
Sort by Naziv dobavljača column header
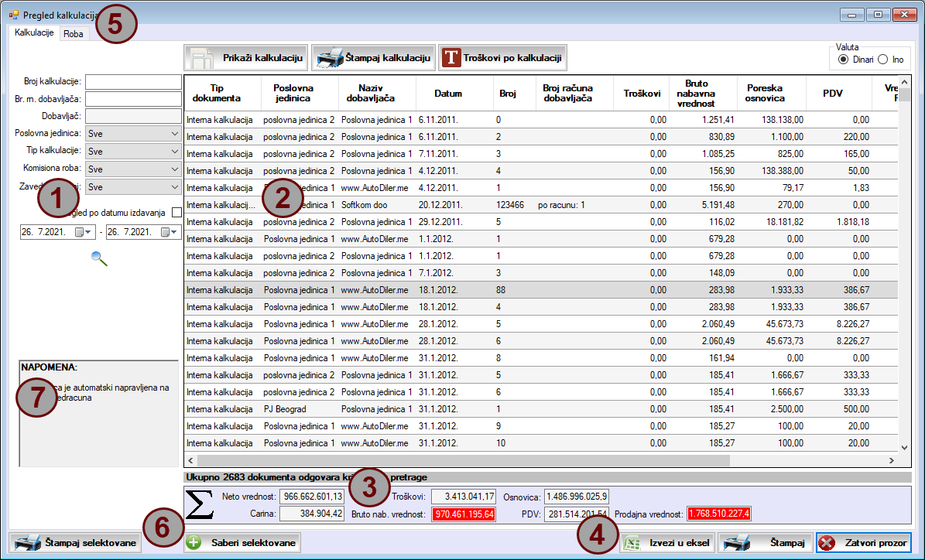coord(378,93)
